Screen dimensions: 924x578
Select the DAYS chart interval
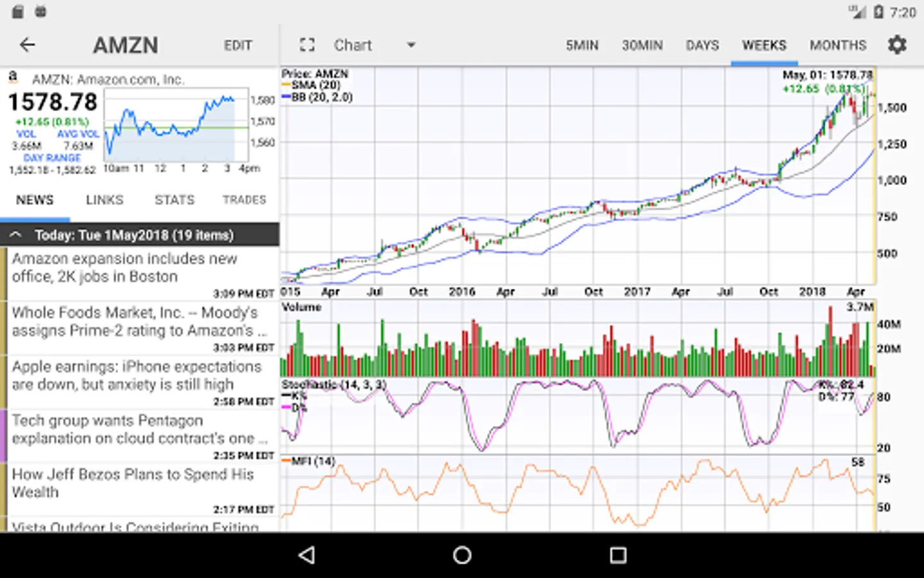tap(703, 45)
